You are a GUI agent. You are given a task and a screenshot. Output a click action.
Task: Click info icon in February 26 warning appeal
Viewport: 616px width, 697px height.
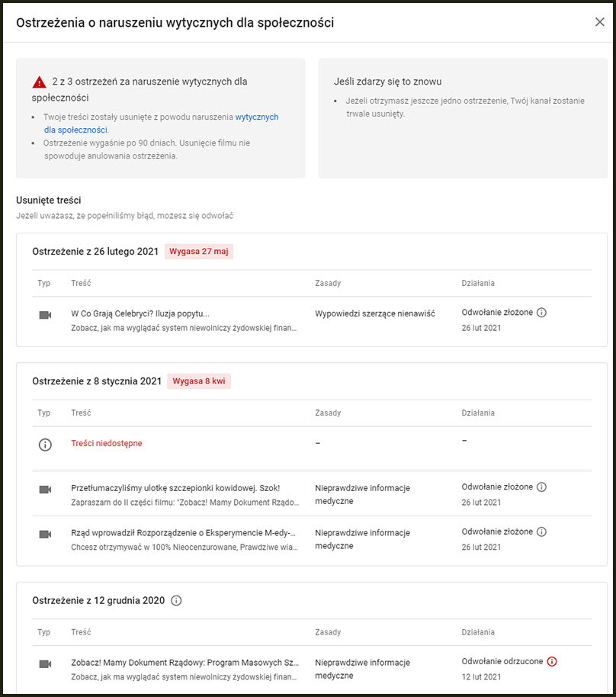pyautogui.click(x=541, y=313)
